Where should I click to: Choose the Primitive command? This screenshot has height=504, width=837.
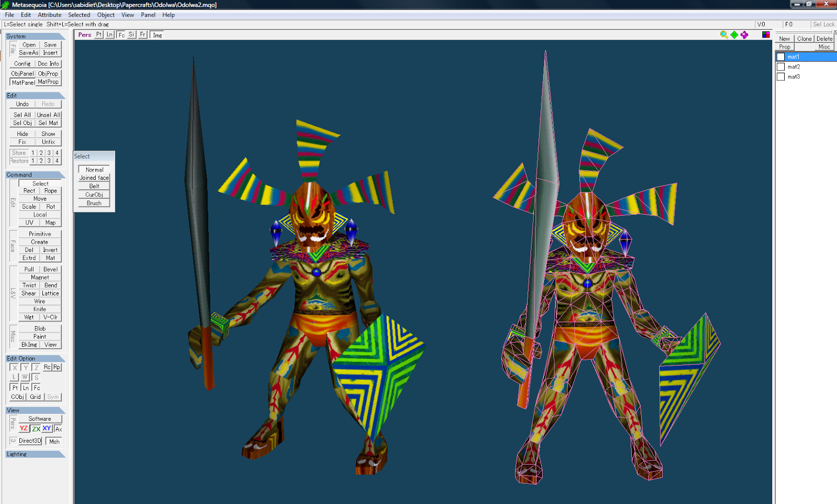tap(40, 234)
